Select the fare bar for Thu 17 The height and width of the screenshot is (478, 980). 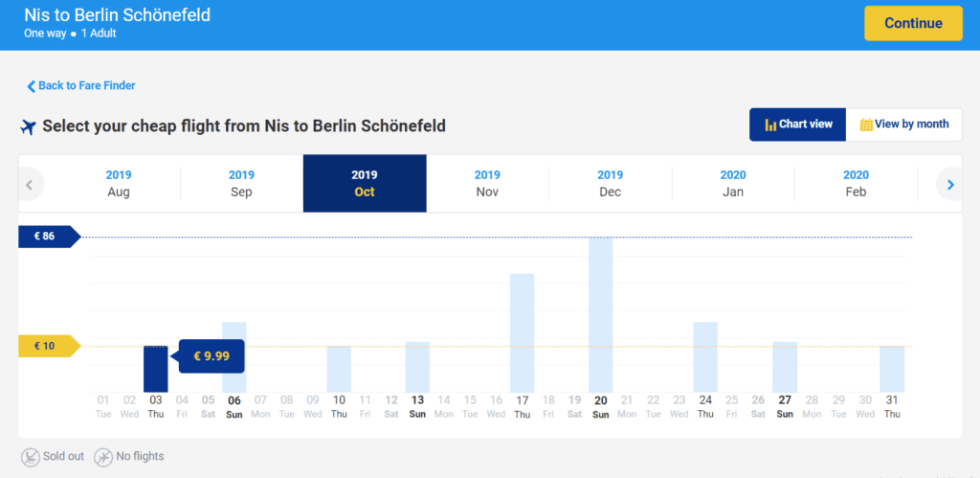click(x=522, y=332)
